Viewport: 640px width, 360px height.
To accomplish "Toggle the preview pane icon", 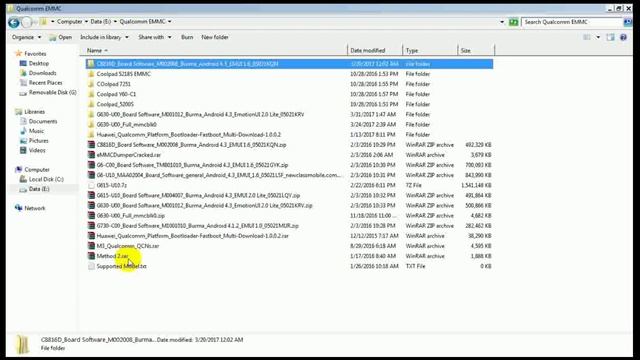I will point(610,37).
